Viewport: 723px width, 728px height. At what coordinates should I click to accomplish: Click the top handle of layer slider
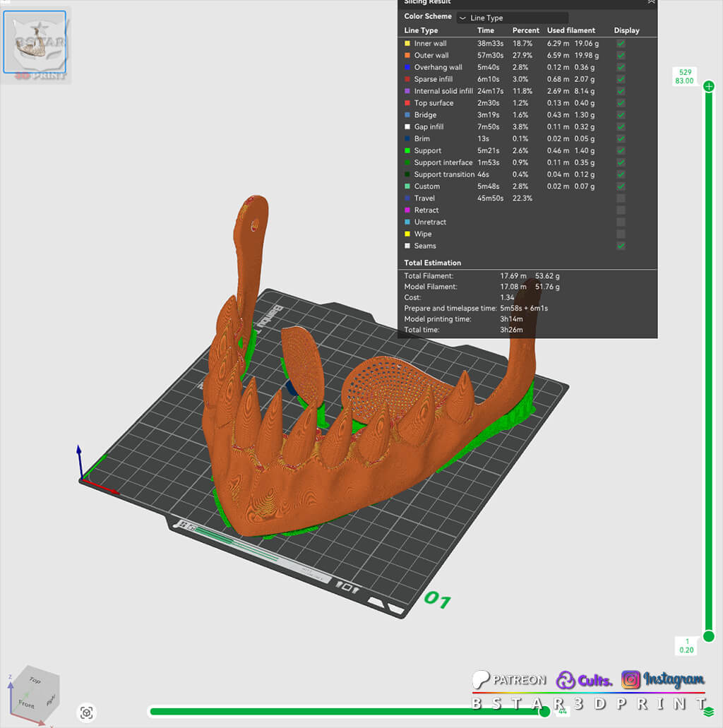click(709, 86)
